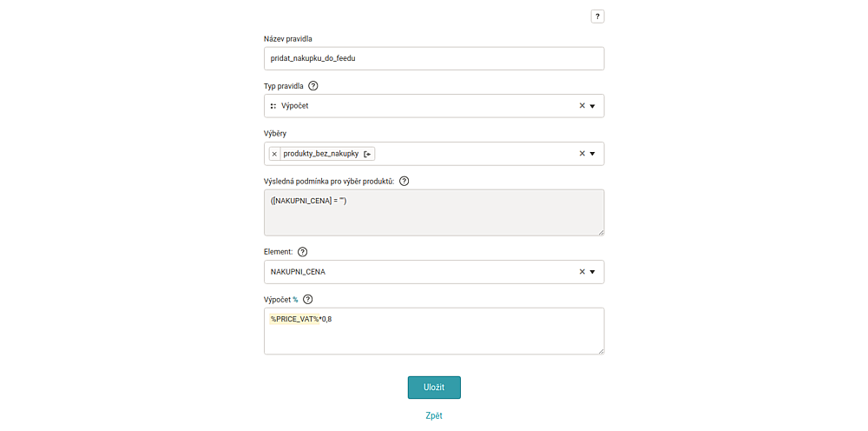This screenshot has width=868, height=431.
Task: Expand the Element dropdown arrow
Action: [x=592, y=273]
